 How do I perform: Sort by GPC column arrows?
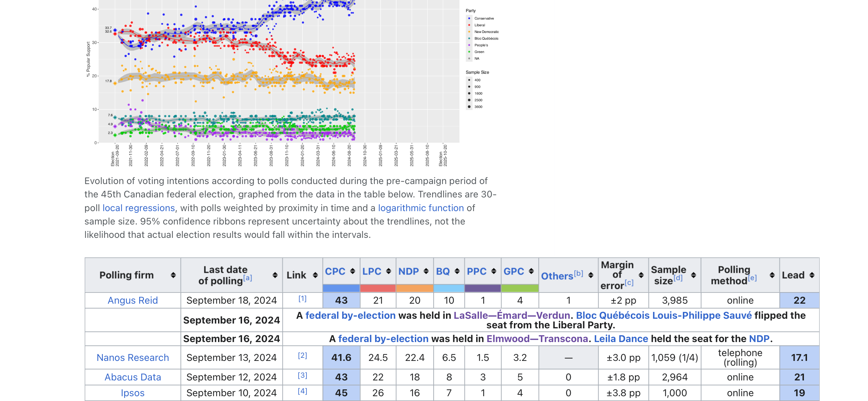[531, 271]
